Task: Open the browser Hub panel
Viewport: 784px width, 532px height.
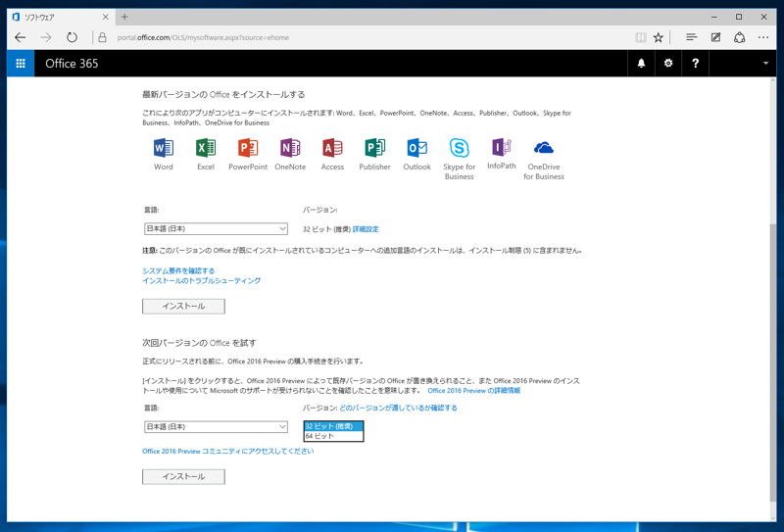Action: tap(692, 37)
